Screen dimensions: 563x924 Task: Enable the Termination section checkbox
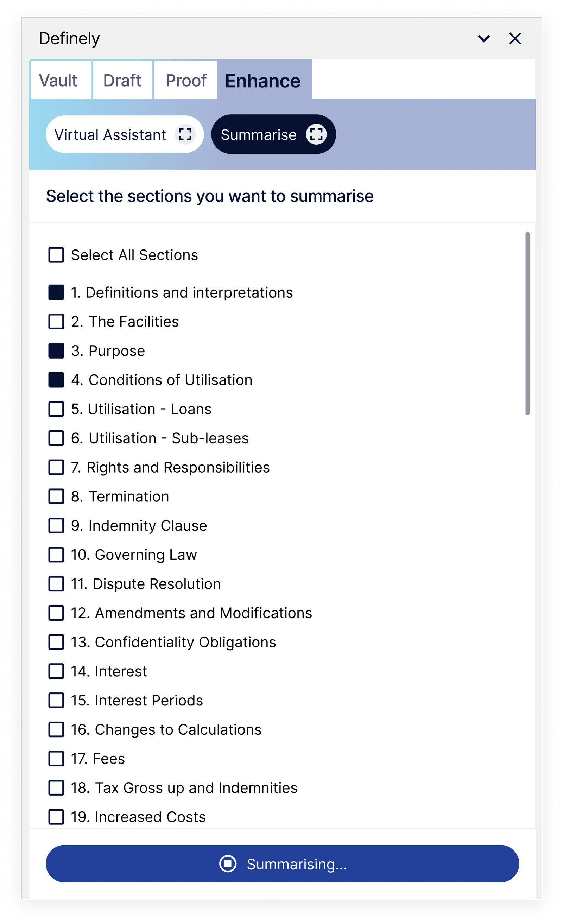[56, 496]
